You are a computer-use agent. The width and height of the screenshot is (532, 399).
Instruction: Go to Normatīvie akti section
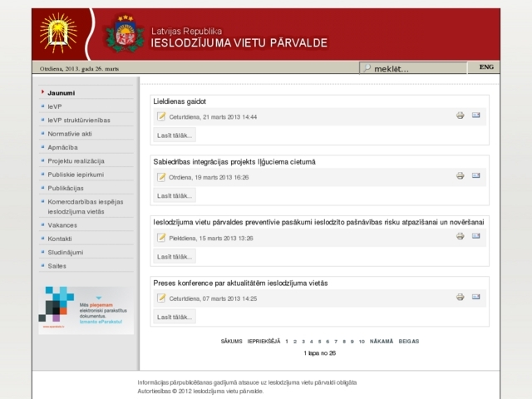point(70,134)
